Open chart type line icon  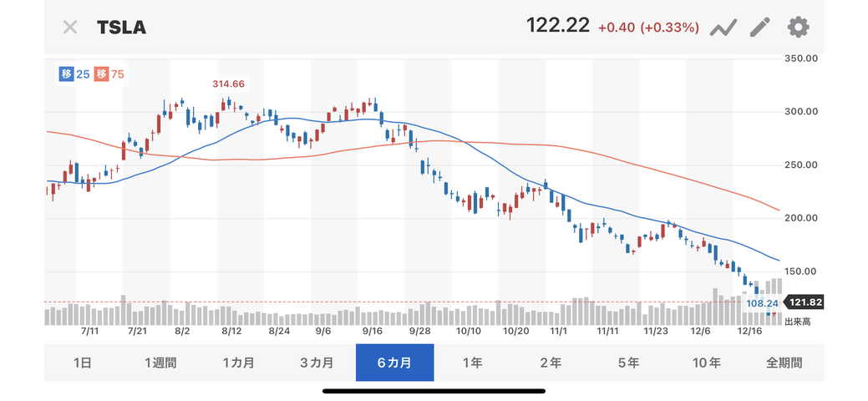click(x=723, y=28)
